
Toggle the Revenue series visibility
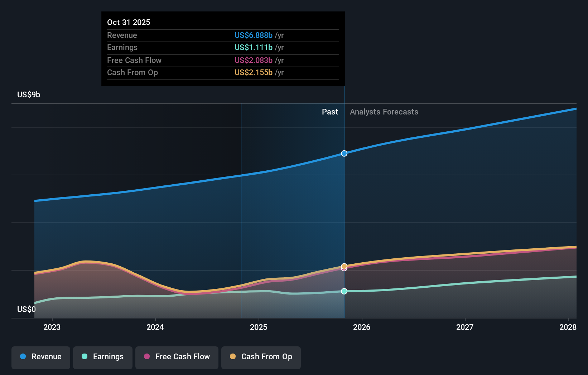(40, 357)
